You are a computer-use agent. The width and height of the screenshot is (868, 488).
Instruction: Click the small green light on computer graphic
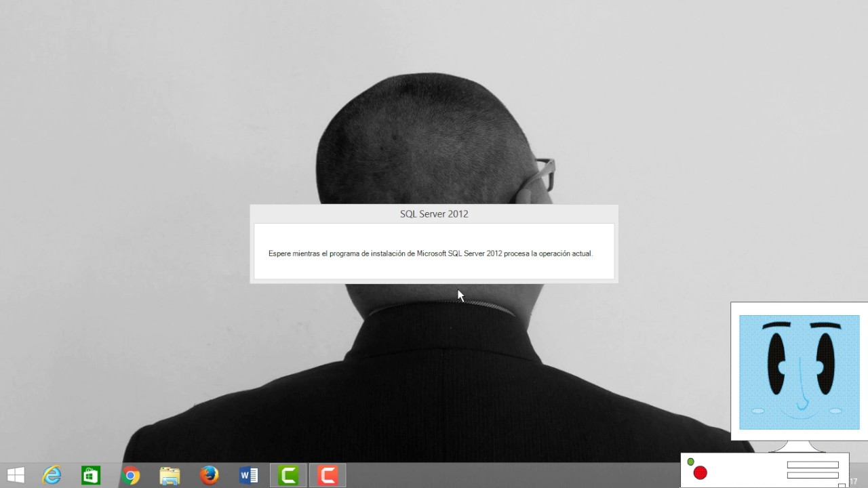click(x=690, y=462)
